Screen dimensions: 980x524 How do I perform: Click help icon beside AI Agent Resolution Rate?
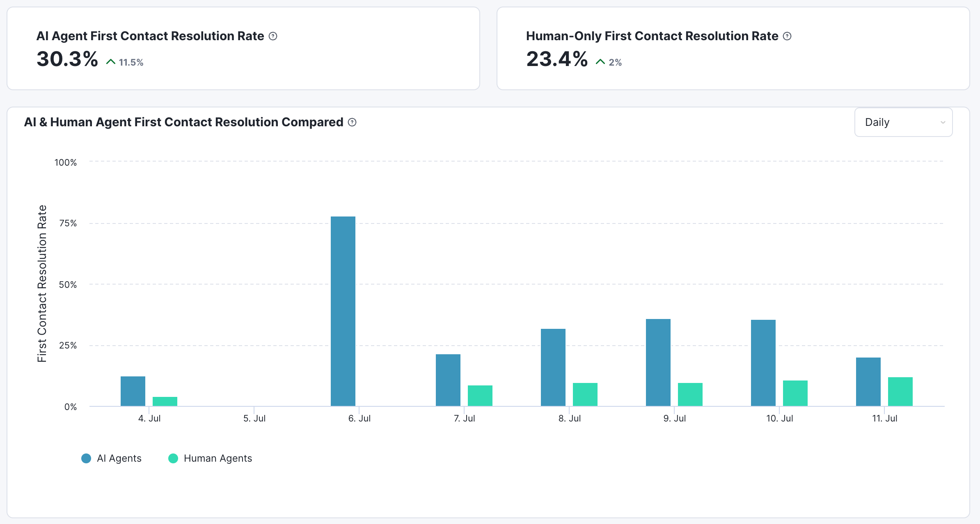[x=273, y=36]
